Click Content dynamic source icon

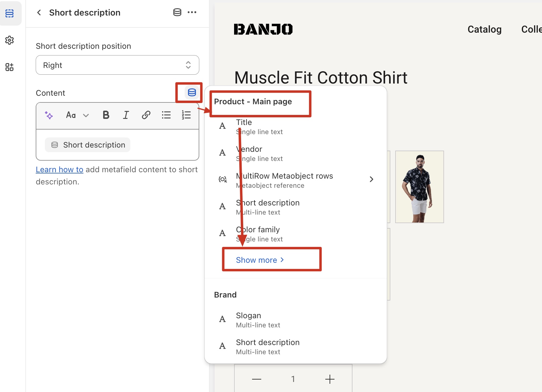tap(192, 92)
